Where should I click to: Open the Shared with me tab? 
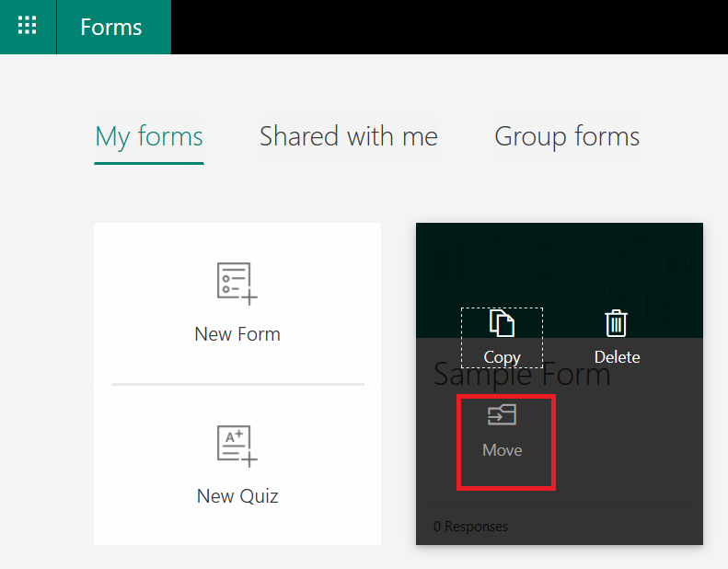[348, 136]
